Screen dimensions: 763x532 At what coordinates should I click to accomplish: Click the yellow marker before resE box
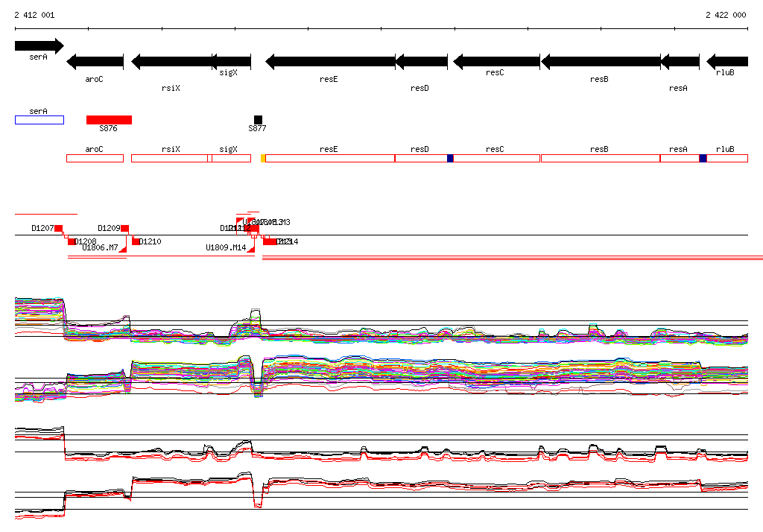pyautogui.click(x=263, y=158)
